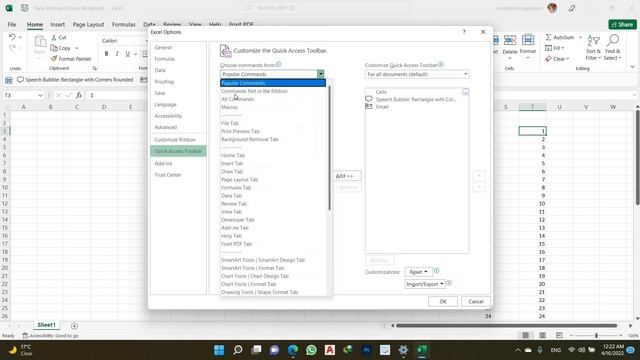Toggle Underline formatting

[x=128, y=54]
